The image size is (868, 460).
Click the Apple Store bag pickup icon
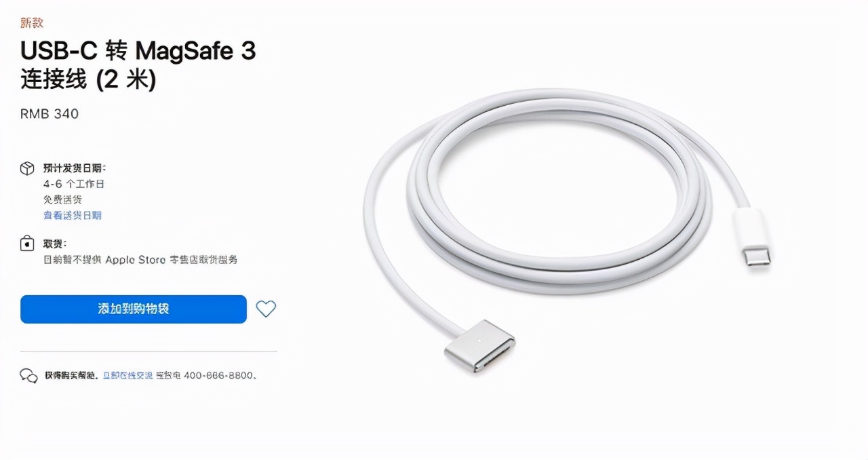(x=27, y=244)
